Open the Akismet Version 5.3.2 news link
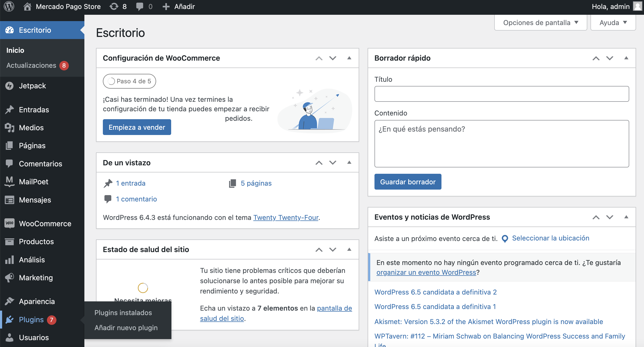 (489, 322)
